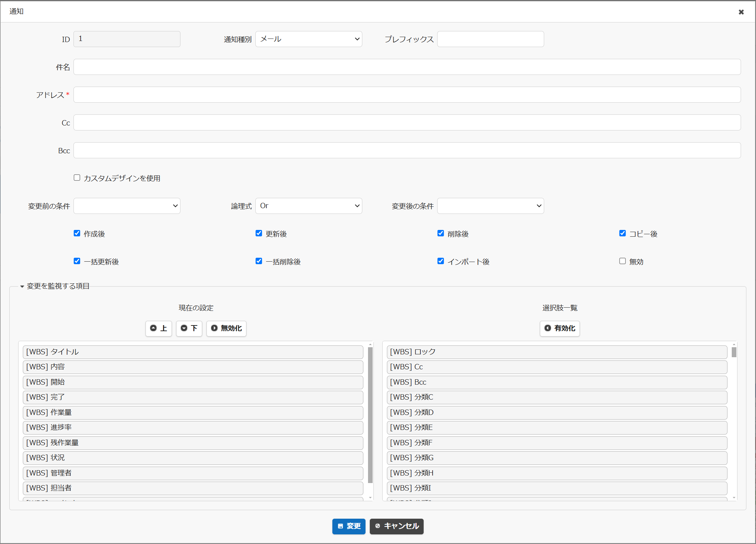Uncheck the インポート後 checkbox
This screenshot has width=756, height=544.
point(441,261)
